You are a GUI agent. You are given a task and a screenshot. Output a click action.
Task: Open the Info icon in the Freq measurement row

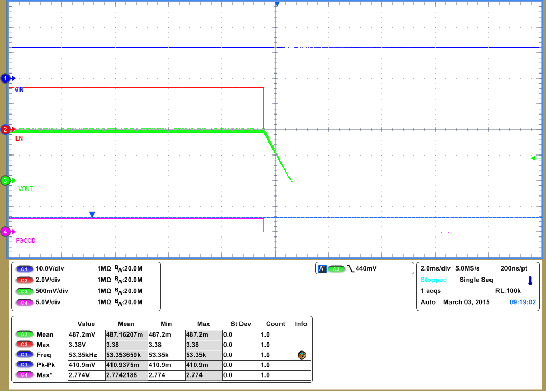[302, 355]
